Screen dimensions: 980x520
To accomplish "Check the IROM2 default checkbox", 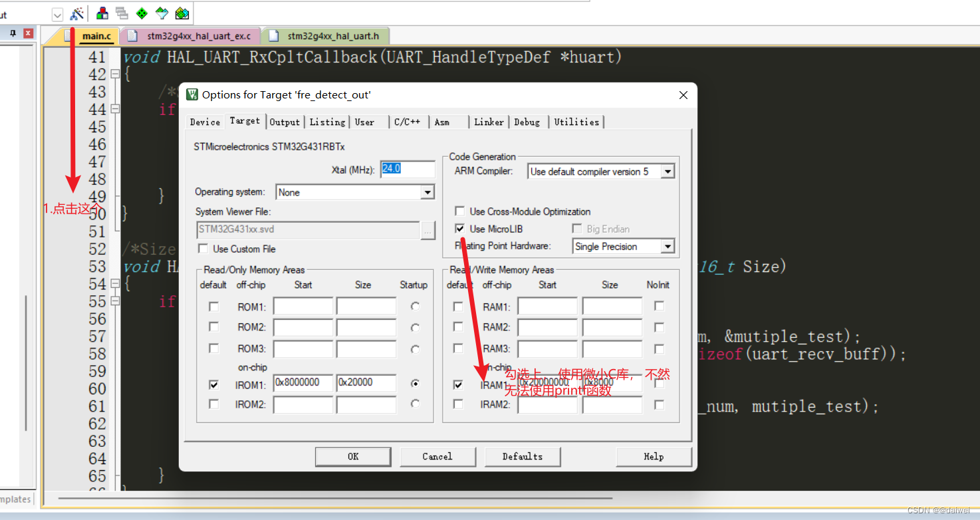I will click(x=213, y=404).
